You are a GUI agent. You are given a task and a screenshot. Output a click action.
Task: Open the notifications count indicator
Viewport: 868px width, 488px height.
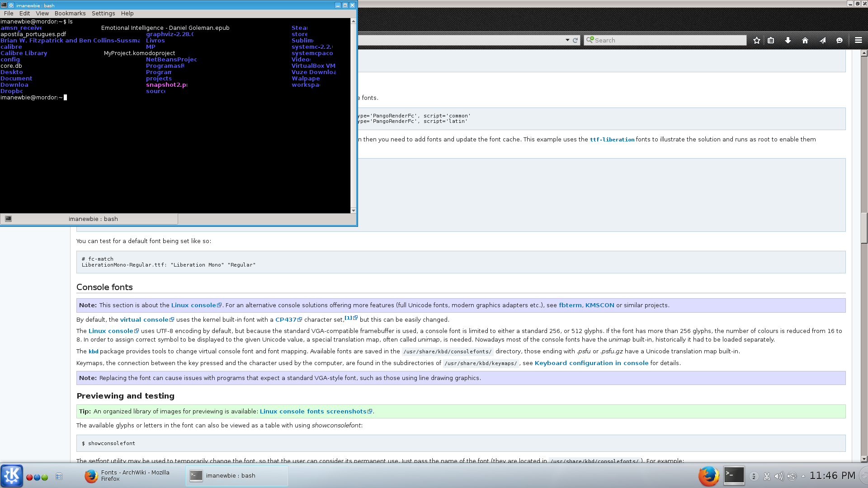pos(754,476)
